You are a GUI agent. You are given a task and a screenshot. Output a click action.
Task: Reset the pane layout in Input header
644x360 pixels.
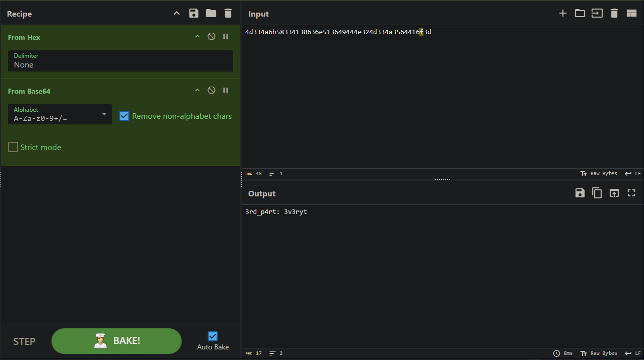click(631, 14)
